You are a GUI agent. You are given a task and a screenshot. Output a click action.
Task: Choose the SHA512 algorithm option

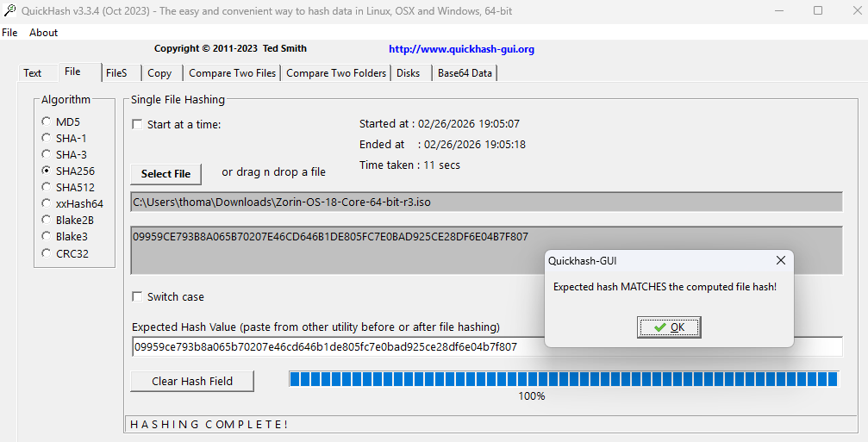[x=47, y=187]
